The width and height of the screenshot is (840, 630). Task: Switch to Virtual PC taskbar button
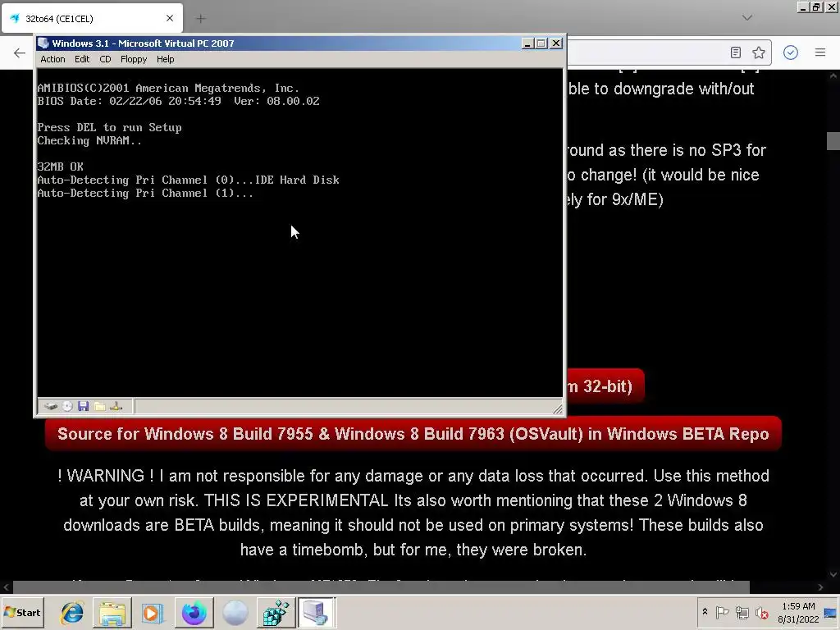[x=316, y=613]
